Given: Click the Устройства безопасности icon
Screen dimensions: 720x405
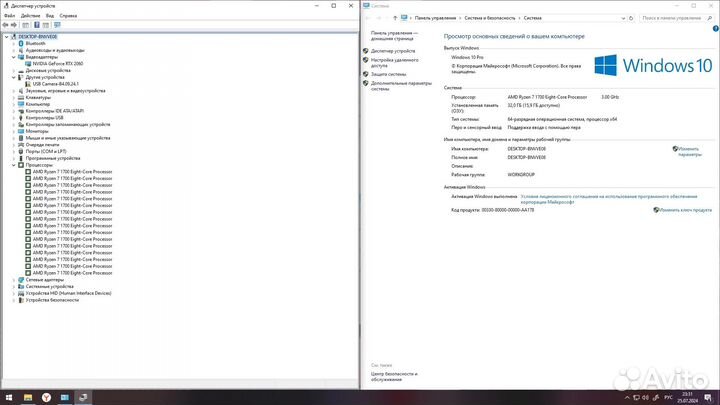Looking at the screenshot, I should [x=21, y=300].
